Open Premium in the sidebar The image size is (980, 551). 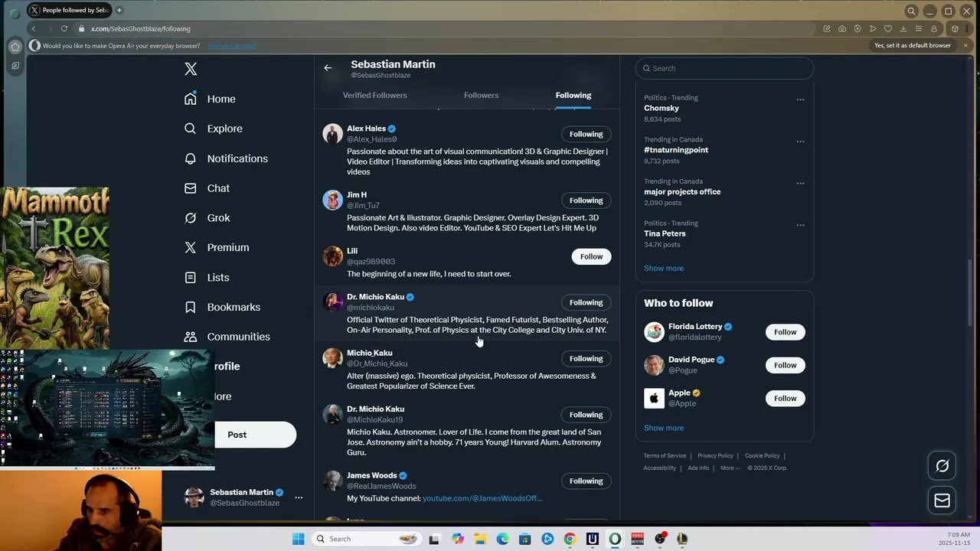click(x=217, y=247)
